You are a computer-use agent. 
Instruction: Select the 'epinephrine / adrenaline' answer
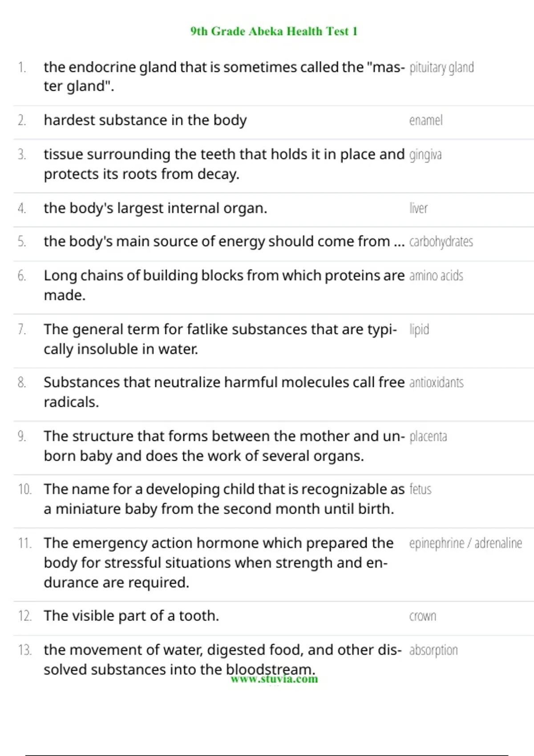tap(465, 543)
